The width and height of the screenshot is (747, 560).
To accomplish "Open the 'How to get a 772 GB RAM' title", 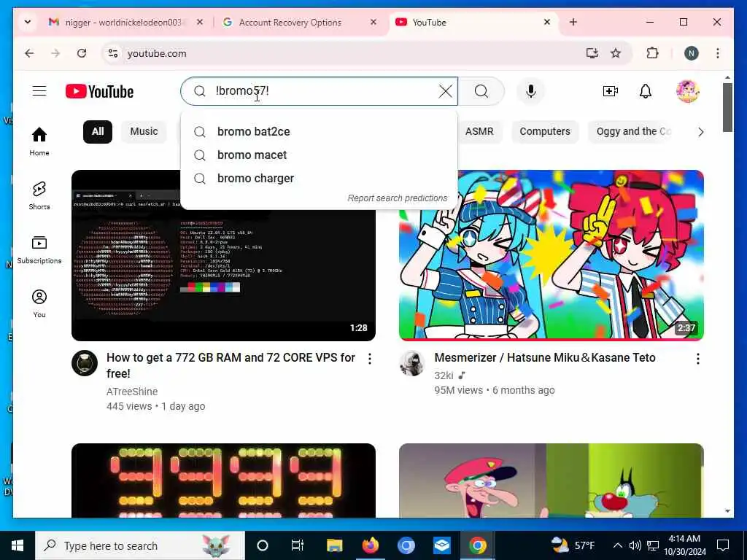I will (231, 365).
